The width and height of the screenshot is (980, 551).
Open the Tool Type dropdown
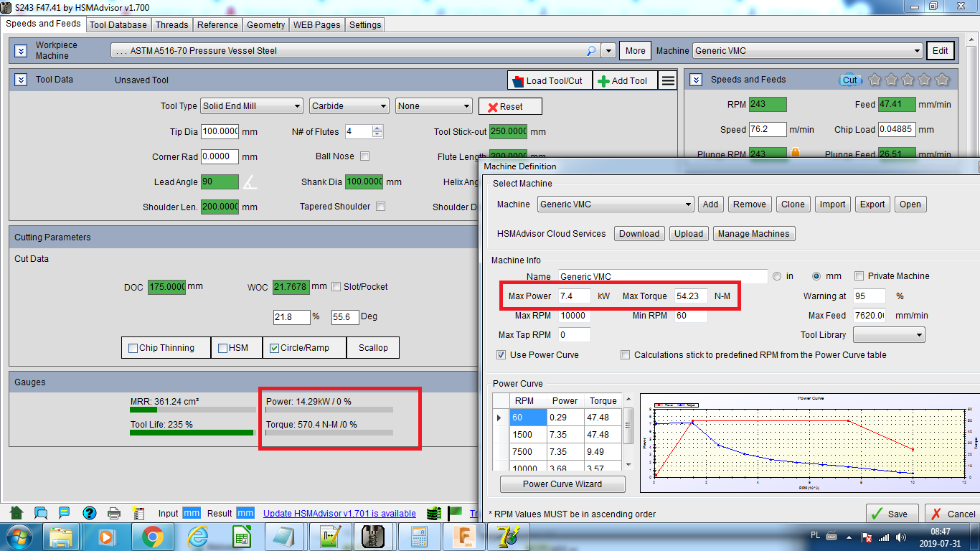pyautogui.click(x=251, y=106)
